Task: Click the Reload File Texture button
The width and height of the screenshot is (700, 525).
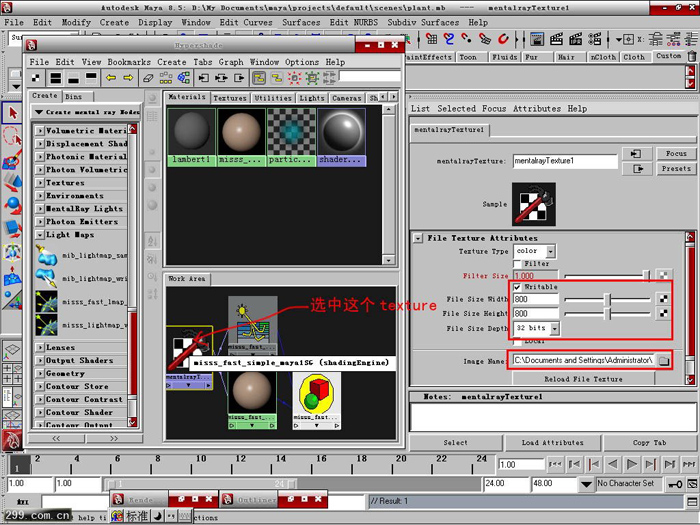Action: tap(583, 379)
